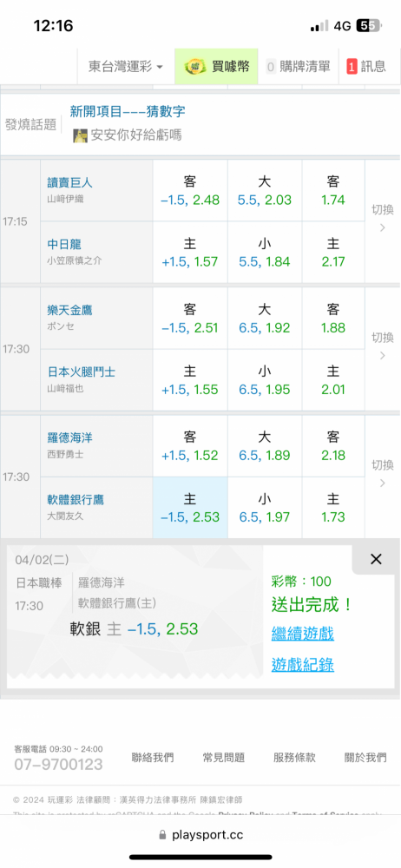Close the bet confirmation slip with X
The image size is (401, 868).
376,559
